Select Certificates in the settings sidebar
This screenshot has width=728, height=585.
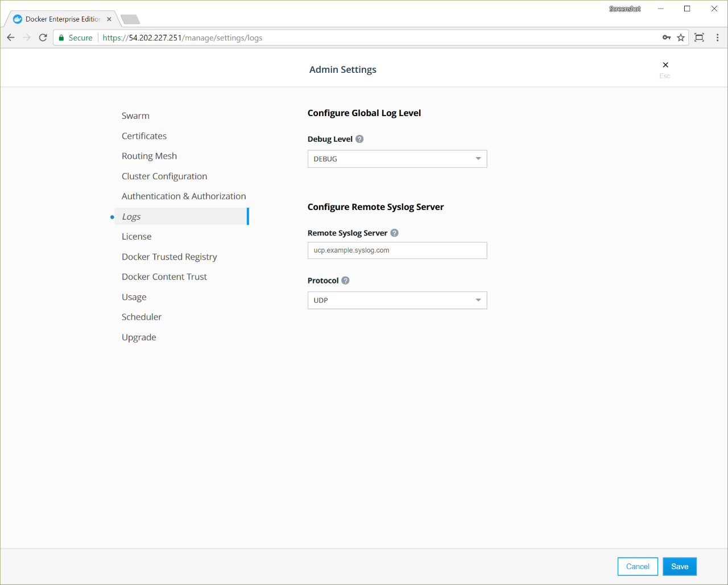[144, 136]
